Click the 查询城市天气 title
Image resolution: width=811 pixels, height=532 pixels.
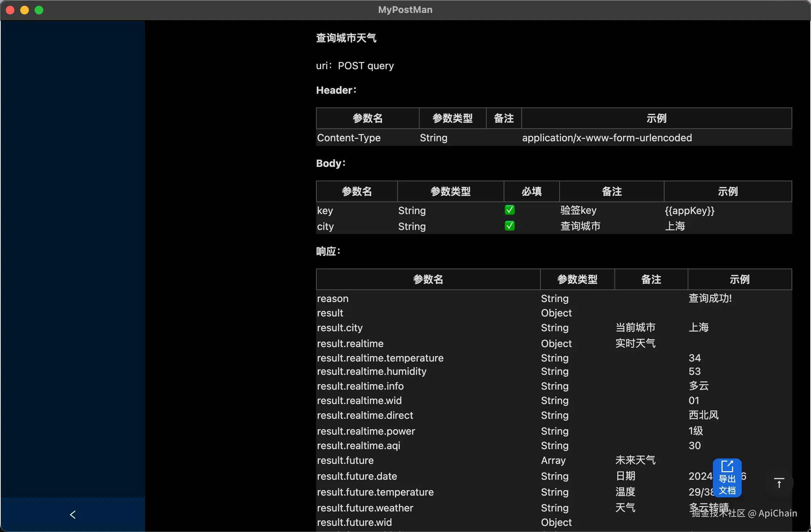tap(346, 38)
